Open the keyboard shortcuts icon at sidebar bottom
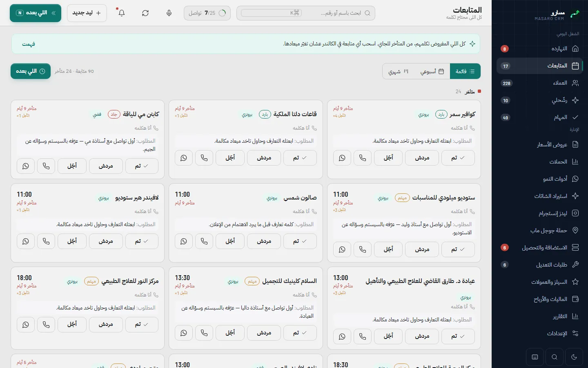Viewport: 588px width, 368px height. pyautogui.click(x=535, y=357)
